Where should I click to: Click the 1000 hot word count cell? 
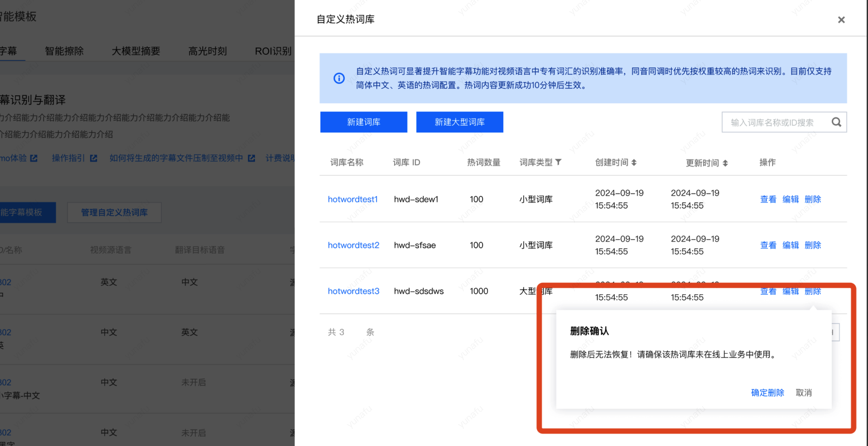click(x=479, y=291)
